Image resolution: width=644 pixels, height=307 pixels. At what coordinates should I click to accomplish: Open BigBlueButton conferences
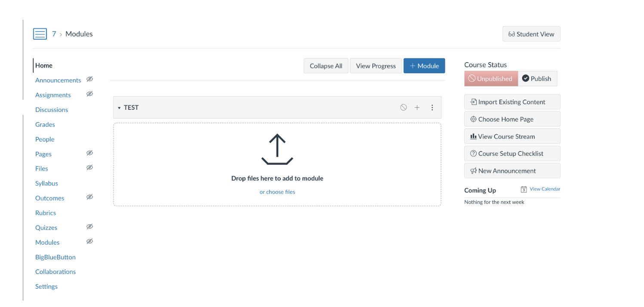[x=55, y=257]
